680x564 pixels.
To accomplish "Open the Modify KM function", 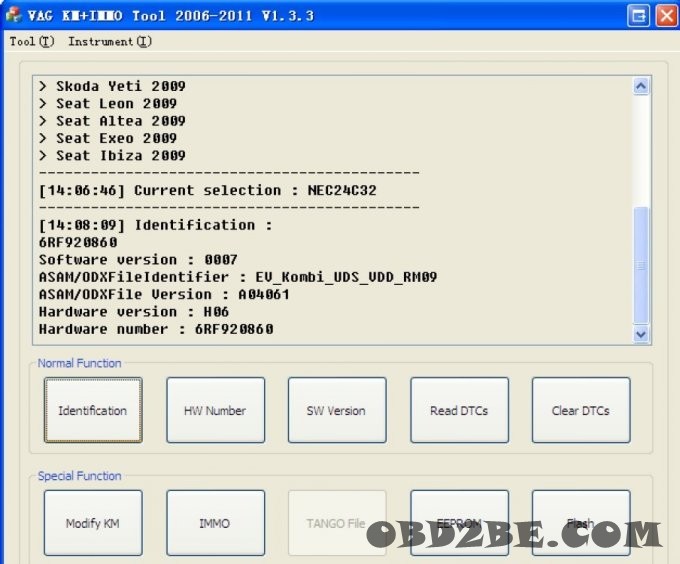I will (x=93, y=523).
